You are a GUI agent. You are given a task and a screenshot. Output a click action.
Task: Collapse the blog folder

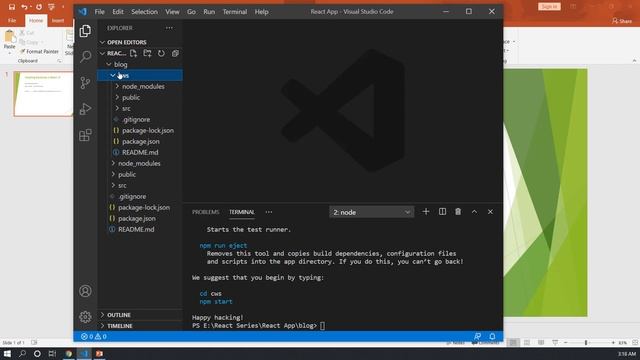pyautogui.click(x=109, y=64)
